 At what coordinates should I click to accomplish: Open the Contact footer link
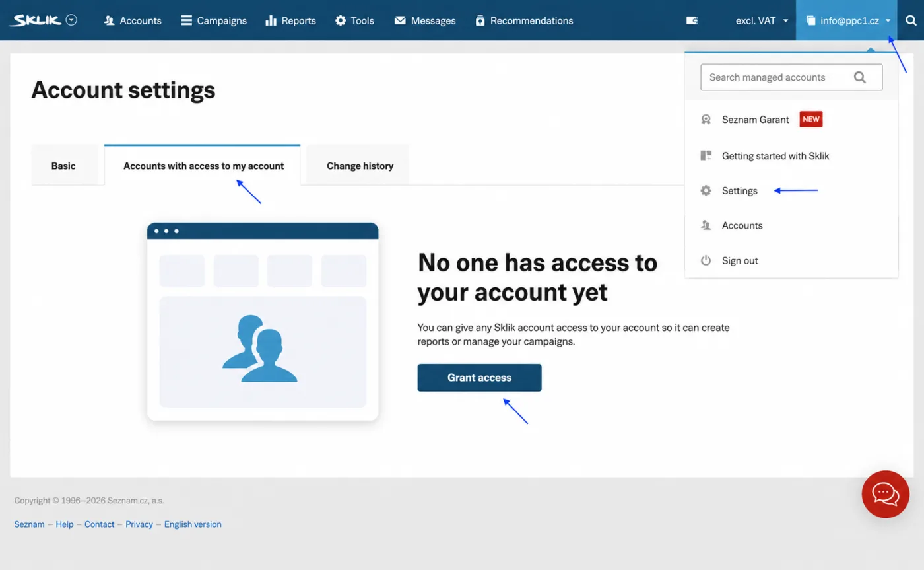[x=99, y=524]
